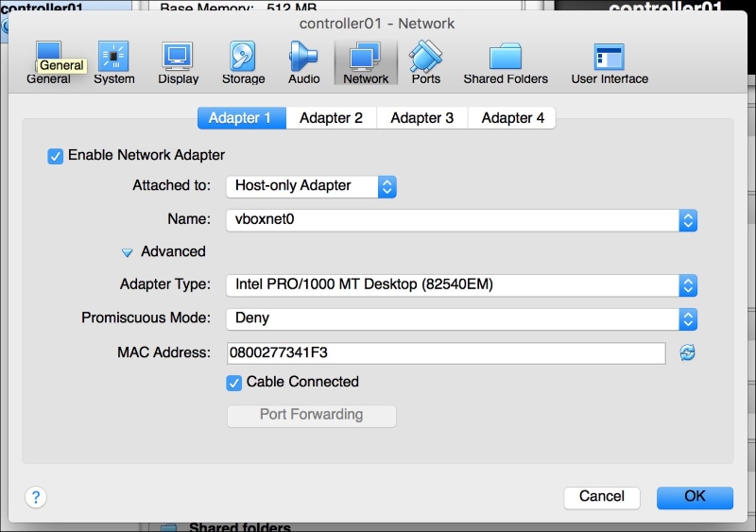Open the Attached to dropdown
This screenshot has width=756, height=532.
(x=312, y=187)
